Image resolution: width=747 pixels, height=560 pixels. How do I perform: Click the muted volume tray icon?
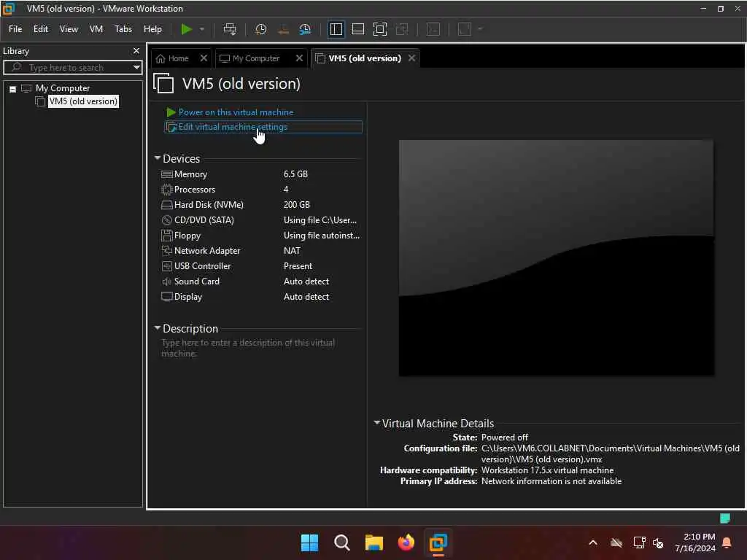click(658, 542)
